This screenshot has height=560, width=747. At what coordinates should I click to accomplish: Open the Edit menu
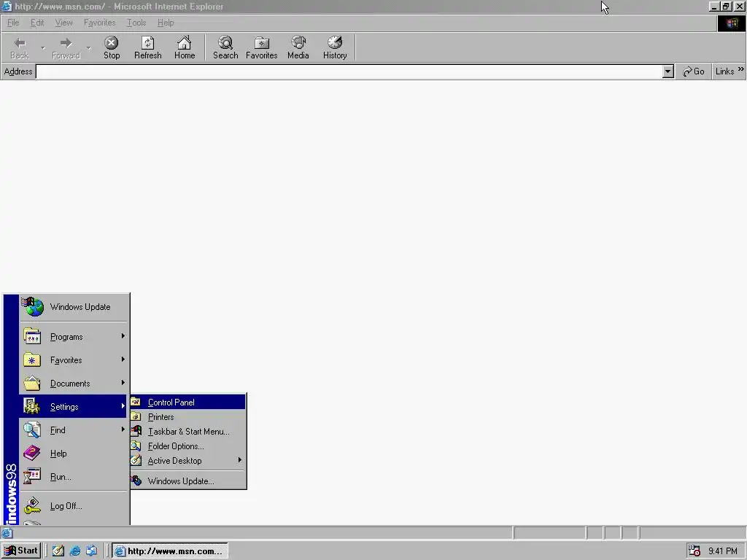pos(36,23)
